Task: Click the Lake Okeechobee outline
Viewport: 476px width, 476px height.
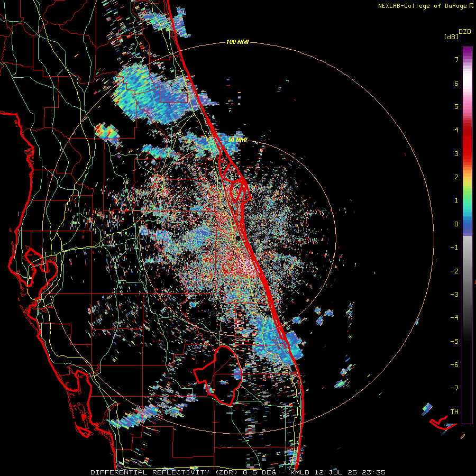Action: click(x=218, y=375)
